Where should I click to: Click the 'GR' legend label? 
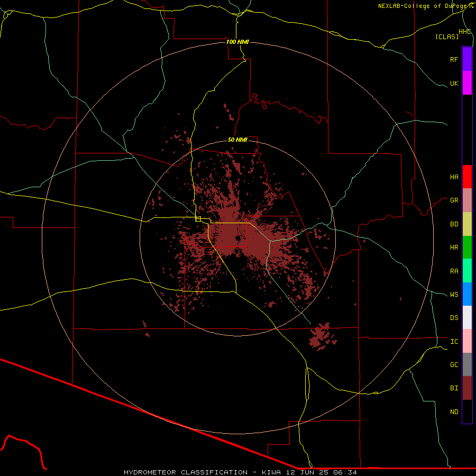click(x=454, y=200)
